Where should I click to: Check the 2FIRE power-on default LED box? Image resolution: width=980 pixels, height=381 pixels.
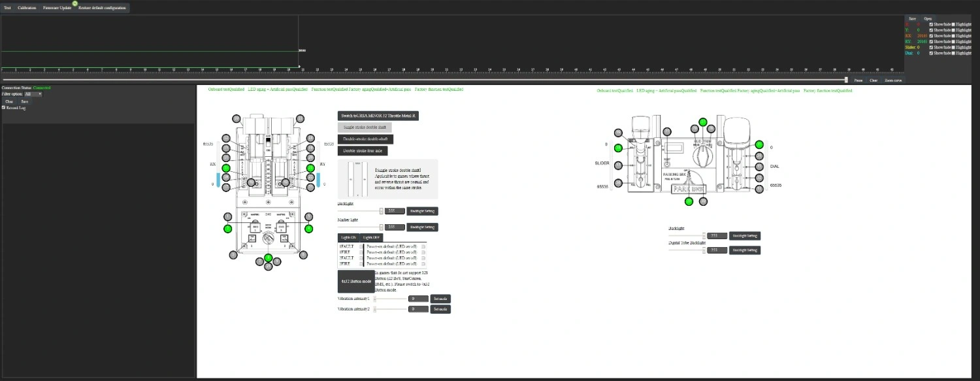[423, 263]
